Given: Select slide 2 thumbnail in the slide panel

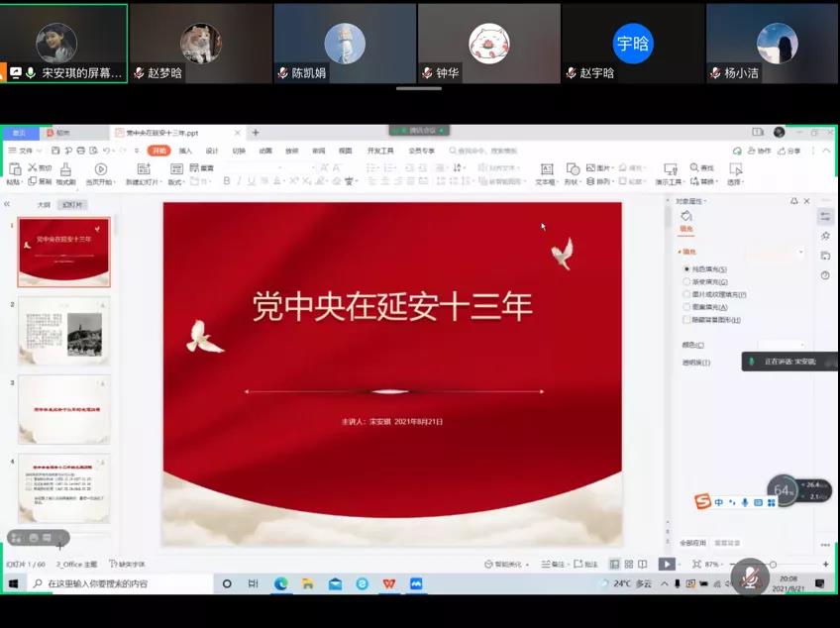Looking at the screenshot, I should pos(63,331).
